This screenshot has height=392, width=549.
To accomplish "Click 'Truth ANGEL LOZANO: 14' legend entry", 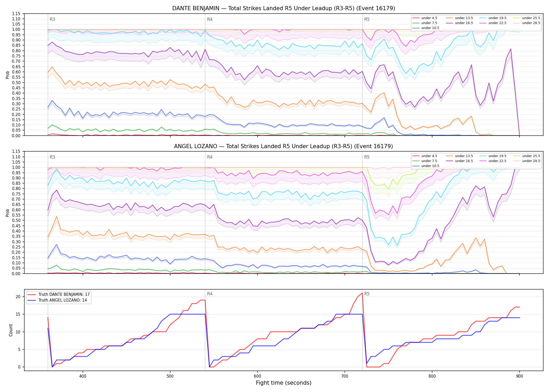I will (x=57, y=300).
